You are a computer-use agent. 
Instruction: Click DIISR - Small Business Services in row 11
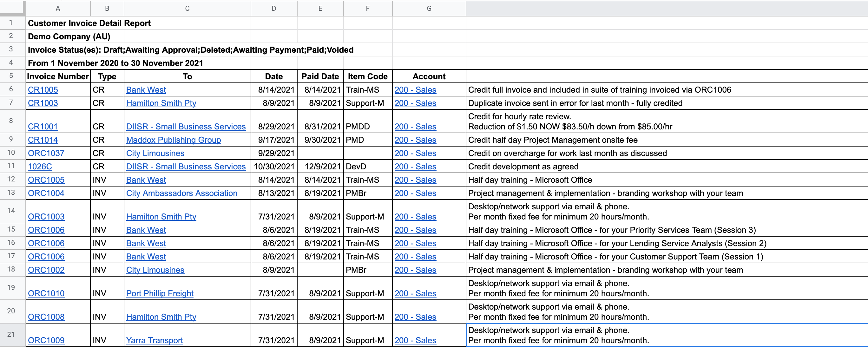point(186,167)
